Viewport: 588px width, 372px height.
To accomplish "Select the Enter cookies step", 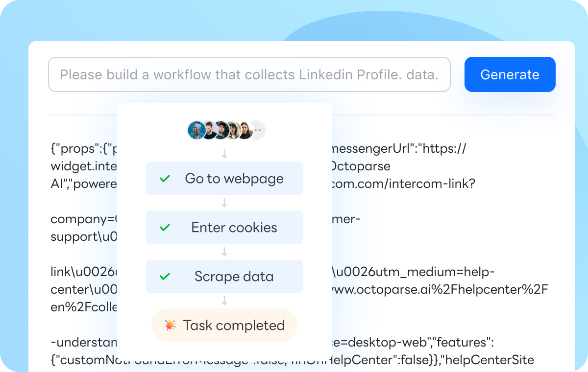I will pyautogui.click(x=224, y=227).
